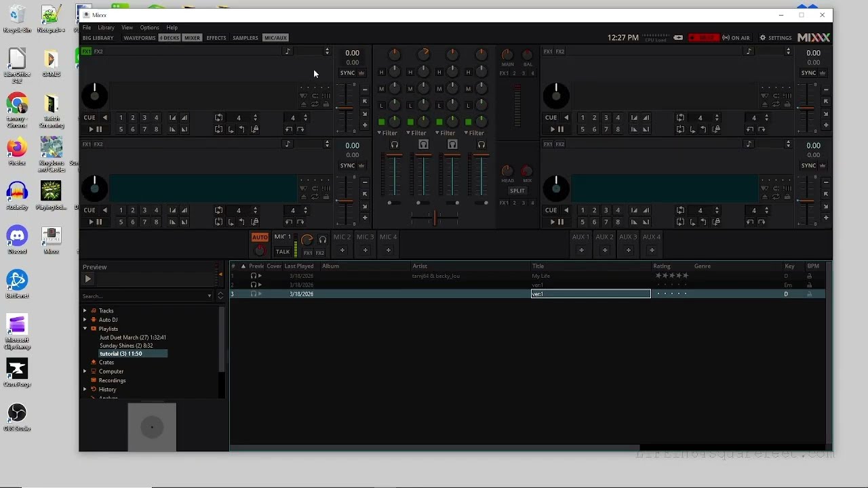Screen dimensions: 868x488
Task: Click key stepper arrows in top-left deck
Action: pyautogui.click(x=327, y=52)
